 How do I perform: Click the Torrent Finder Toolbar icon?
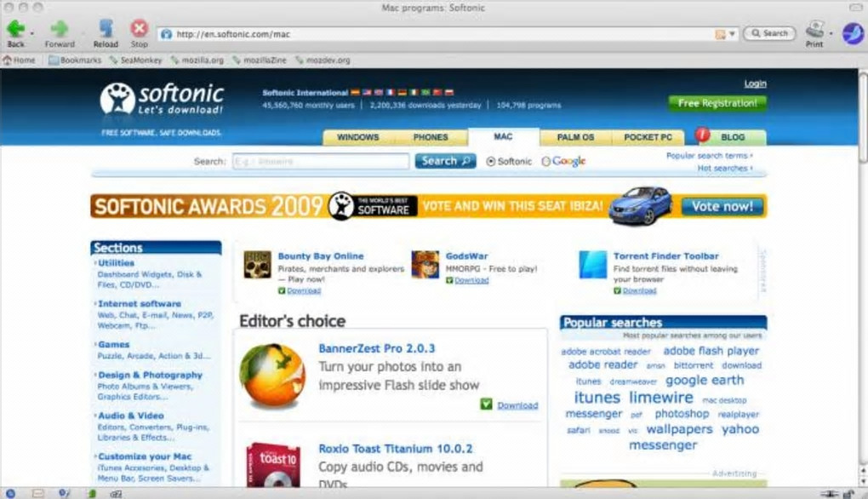tap(593, 264)
